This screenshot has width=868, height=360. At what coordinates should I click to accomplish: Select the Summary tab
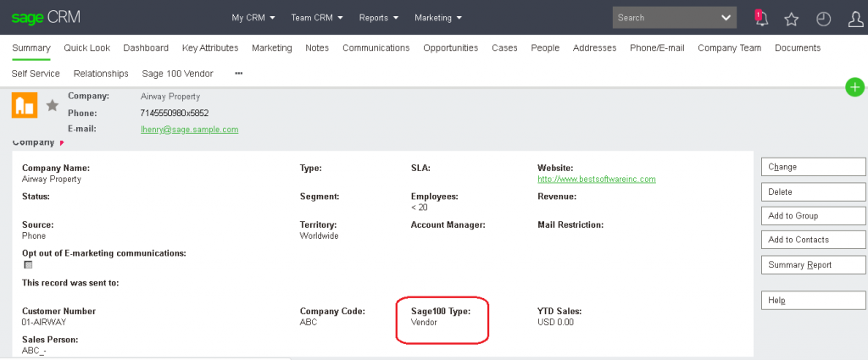pyautogui.click(x=31, y=48)
